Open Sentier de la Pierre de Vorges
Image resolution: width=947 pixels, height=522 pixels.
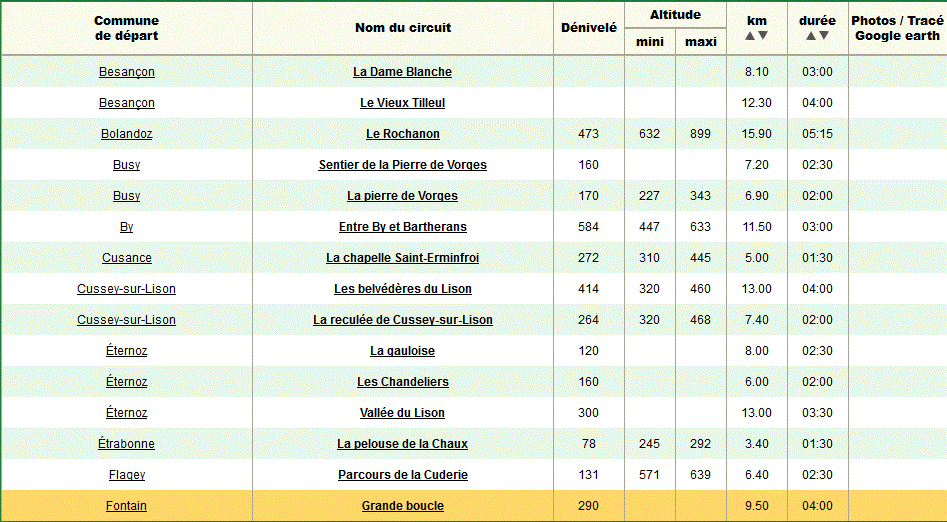(402, 165)
